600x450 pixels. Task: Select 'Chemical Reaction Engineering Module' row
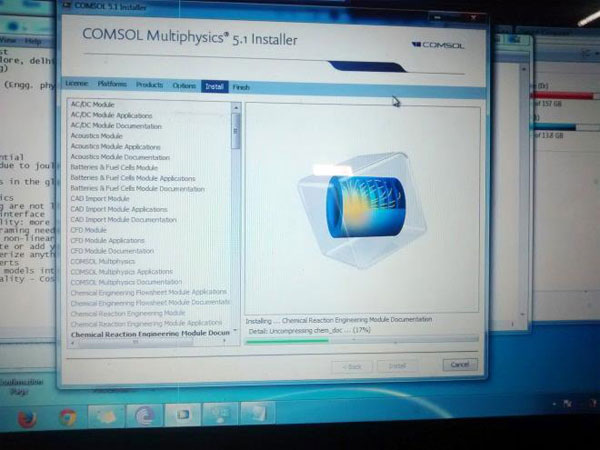[128, 313]
